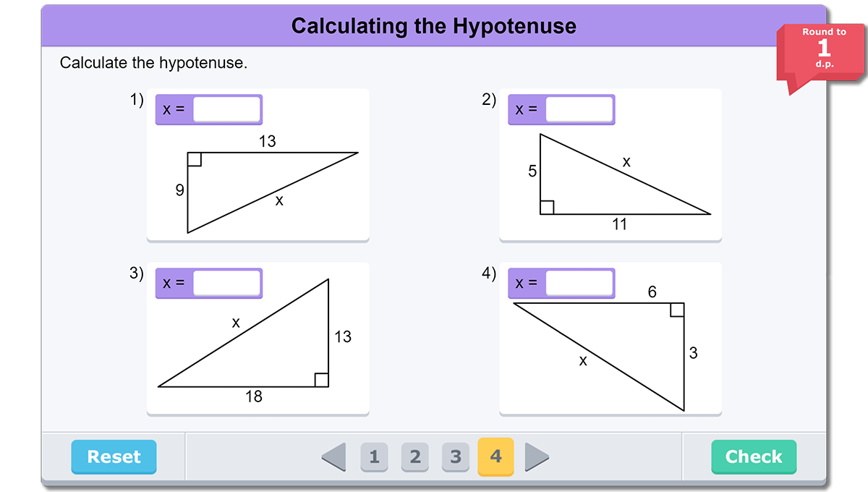Open page 3 of the questions
This screenshot has height=492, width=868.
pyautogui.click(x=455, y=457)
